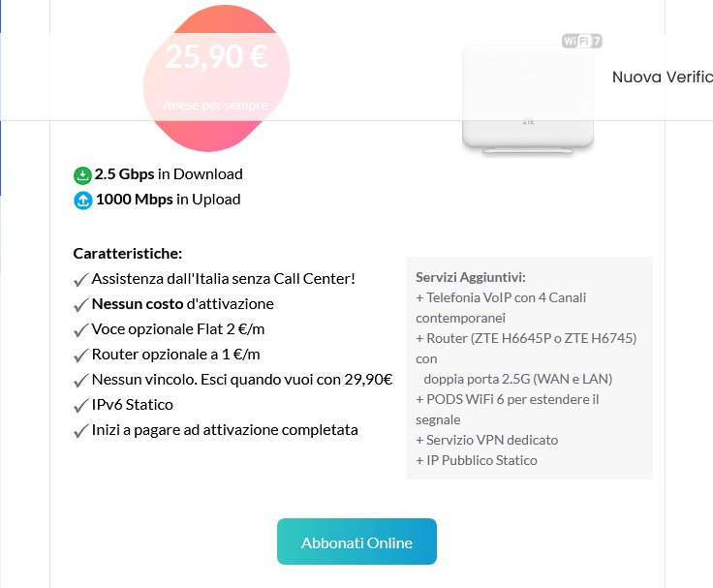Viewport: 713px width, 588px height.
Task: Click checkmark beside Inizi a pagare
Action: 81,431
